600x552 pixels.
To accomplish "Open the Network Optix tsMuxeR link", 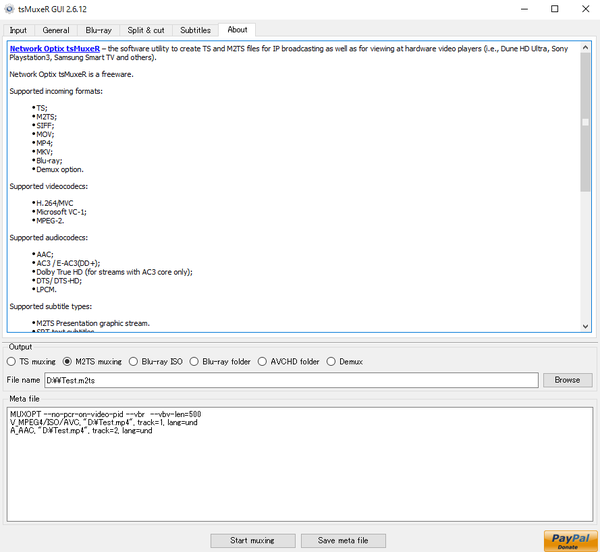I will tap(55, 49).
